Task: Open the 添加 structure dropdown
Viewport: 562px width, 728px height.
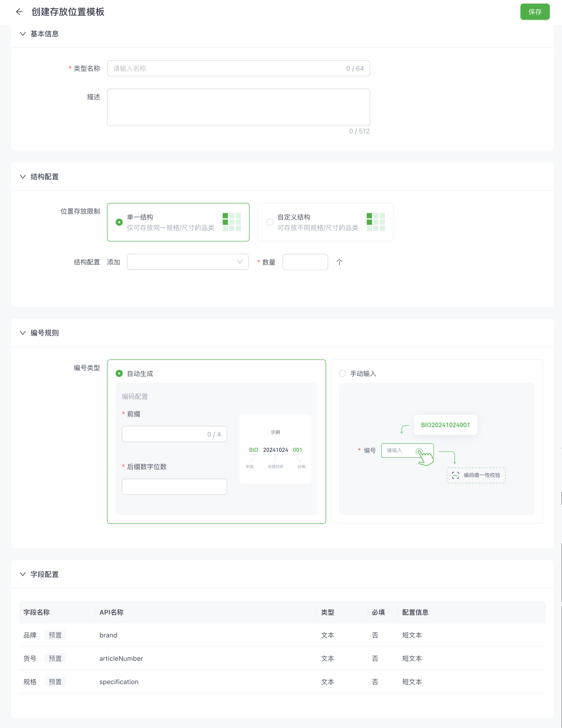Action: [188, 262]
